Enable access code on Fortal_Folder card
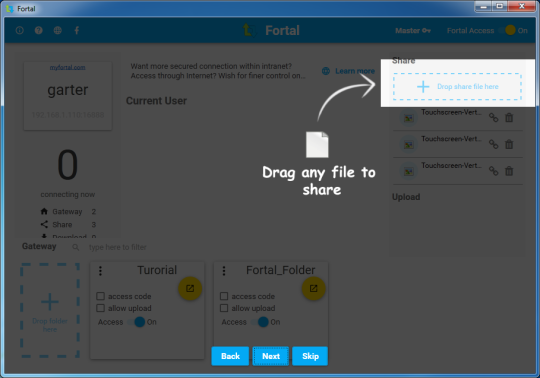This screenshot has height=378, width=540. (x=224, y=296)
